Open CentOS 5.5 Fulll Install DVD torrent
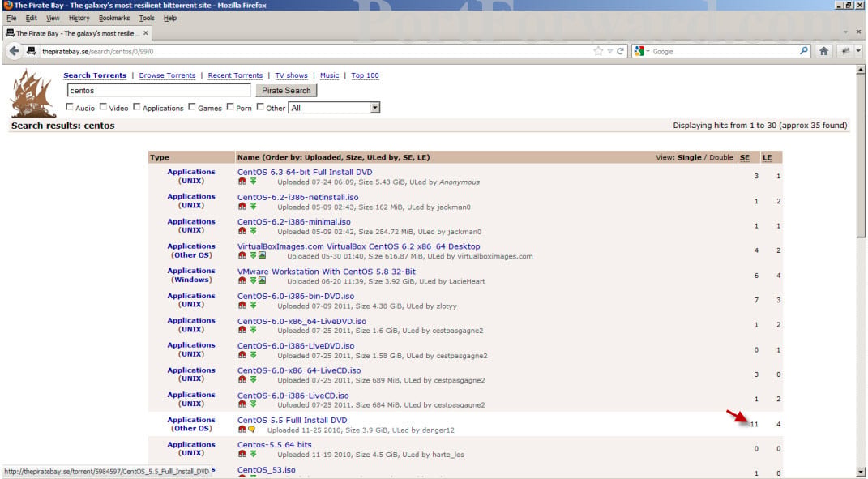The width and height of the screenshot is (868, 479). coord(293,421)
